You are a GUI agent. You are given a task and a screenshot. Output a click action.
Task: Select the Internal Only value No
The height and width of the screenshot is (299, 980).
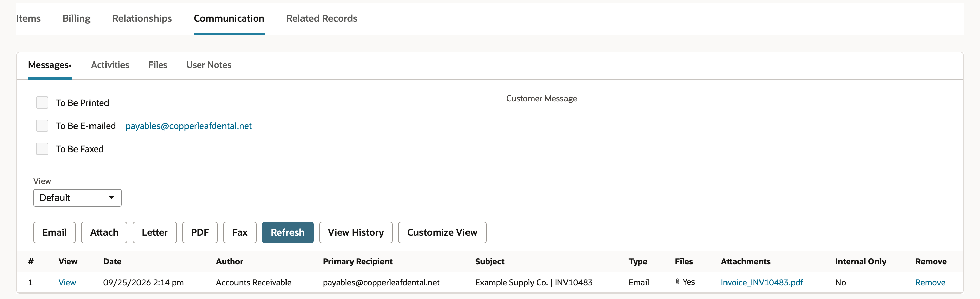(x=840, y=282)
